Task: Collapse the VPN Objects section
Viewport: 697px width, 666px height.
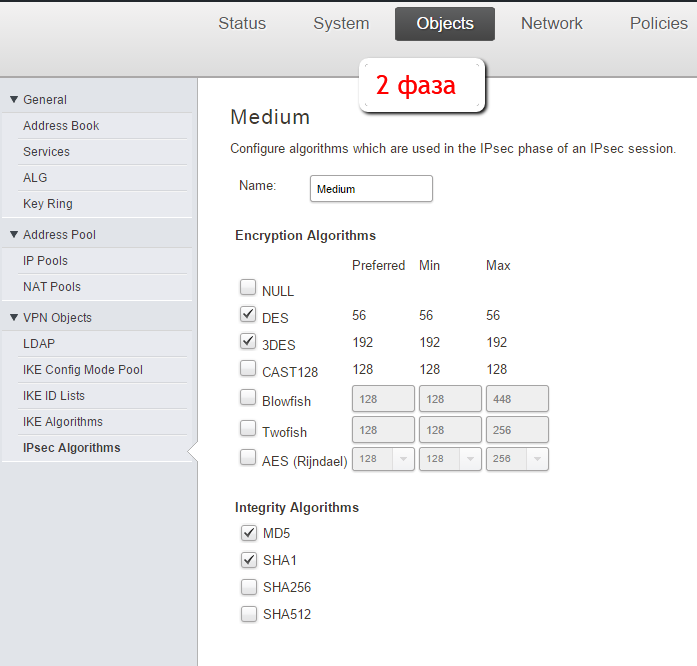Action: point(14,318)
